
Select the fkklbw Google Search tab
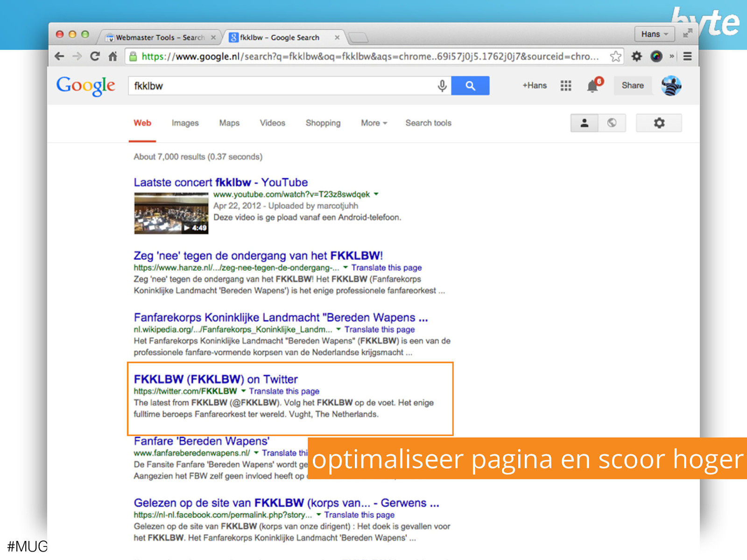coord(280,37)
